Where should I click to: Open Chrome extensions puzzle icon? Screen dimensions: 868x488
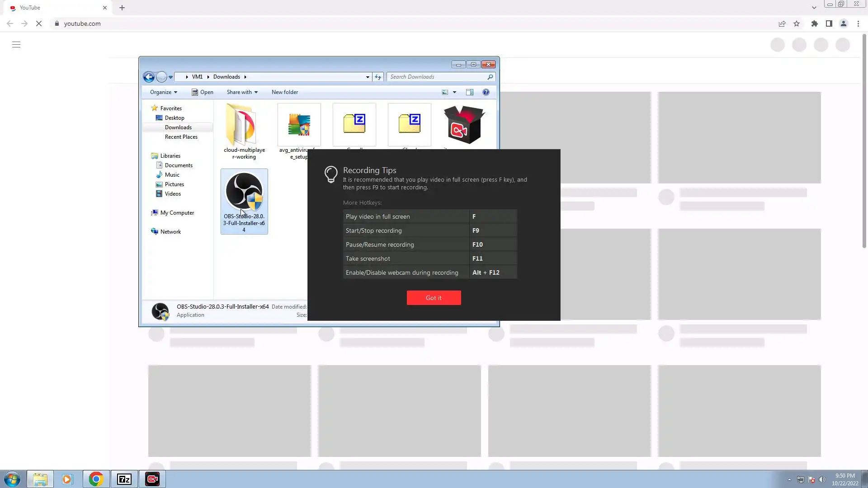[x=814, y=23]
